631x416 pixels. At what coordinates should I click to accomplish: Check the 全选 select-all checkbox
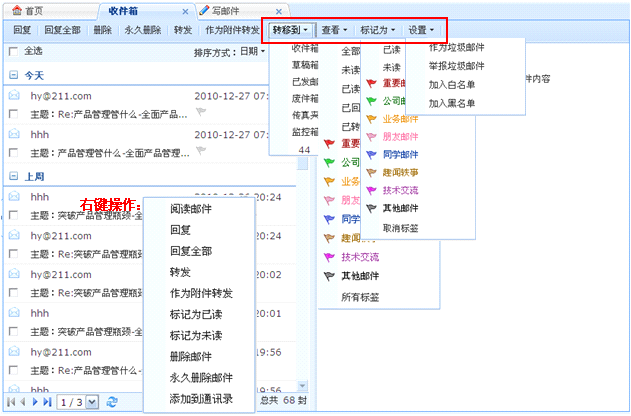12,51
